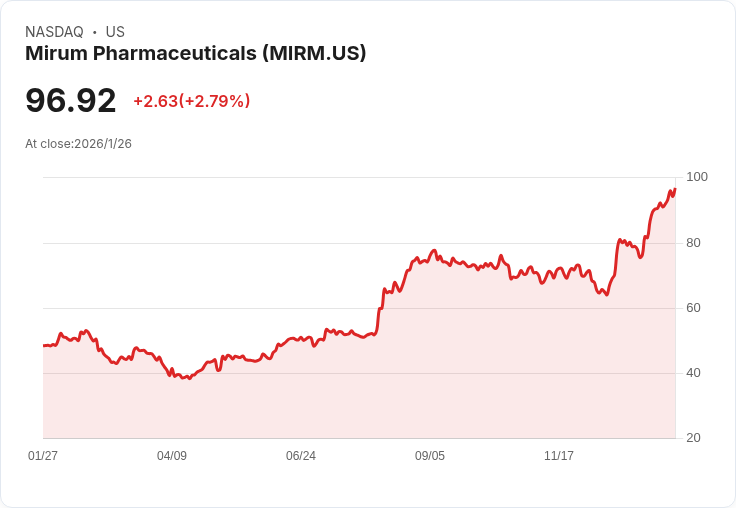Click the 96.92 closing price
This screenshot has width=736, height=508.
(70, 100)
